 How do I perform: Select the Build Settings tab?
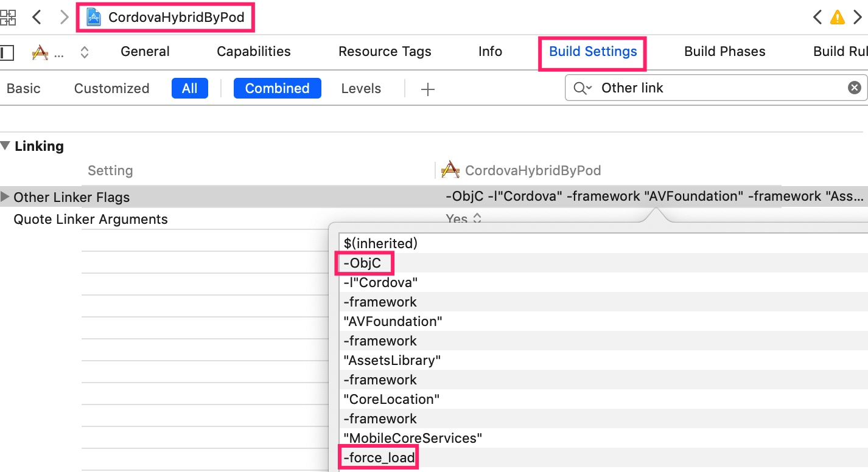[x=593, y=52]
